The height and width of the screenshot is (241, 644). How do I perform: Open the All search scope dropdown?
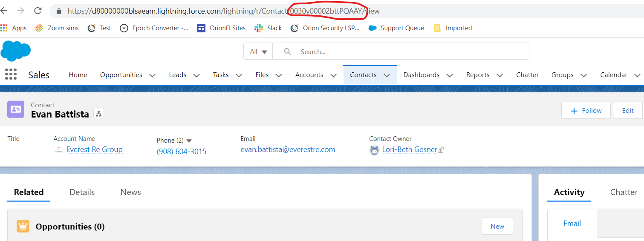(258, 52)
